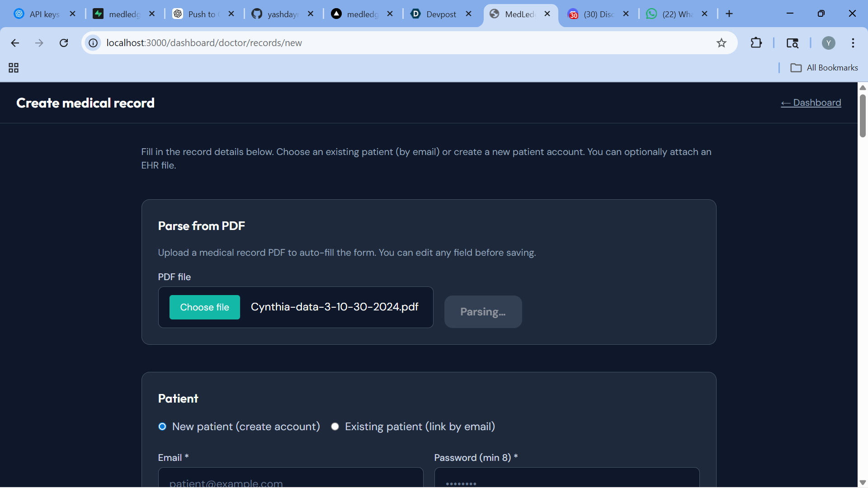Viewport: 868px width, 488px height.
Task: Open the apps grid icon in bookmarks bar
Action: click(14, 68)
